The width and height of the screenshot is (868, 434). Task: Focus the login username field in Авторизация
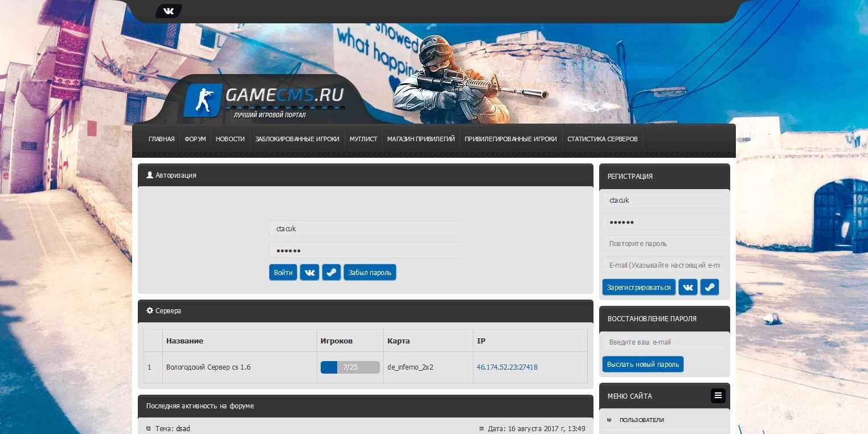pos(366,228)
